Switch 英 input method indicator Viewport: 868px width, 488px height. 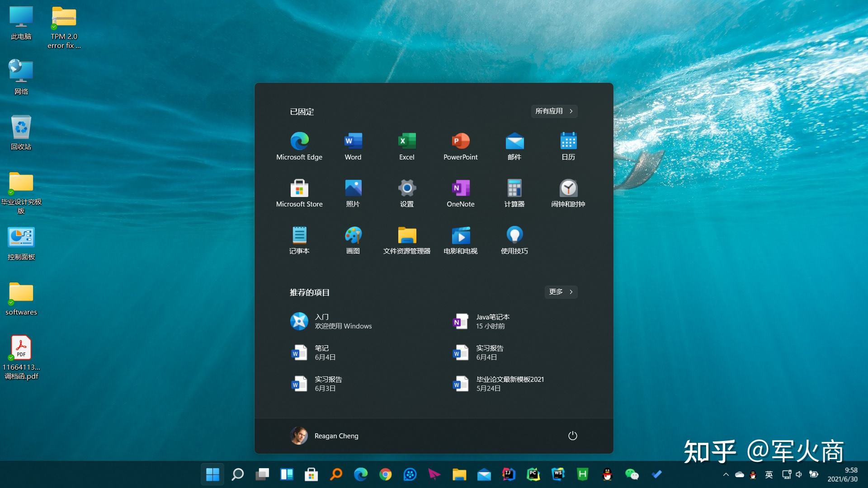[769, 474]
